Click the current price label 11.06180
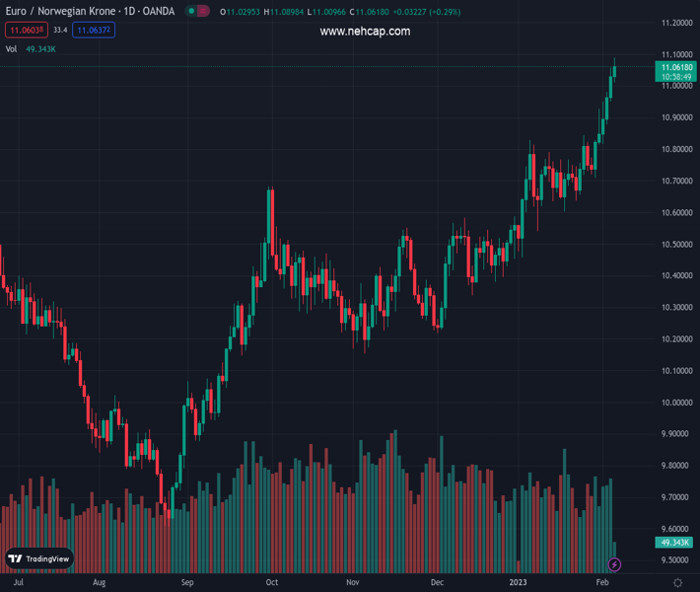Screen dimensions: 700x592 (676, 67)
